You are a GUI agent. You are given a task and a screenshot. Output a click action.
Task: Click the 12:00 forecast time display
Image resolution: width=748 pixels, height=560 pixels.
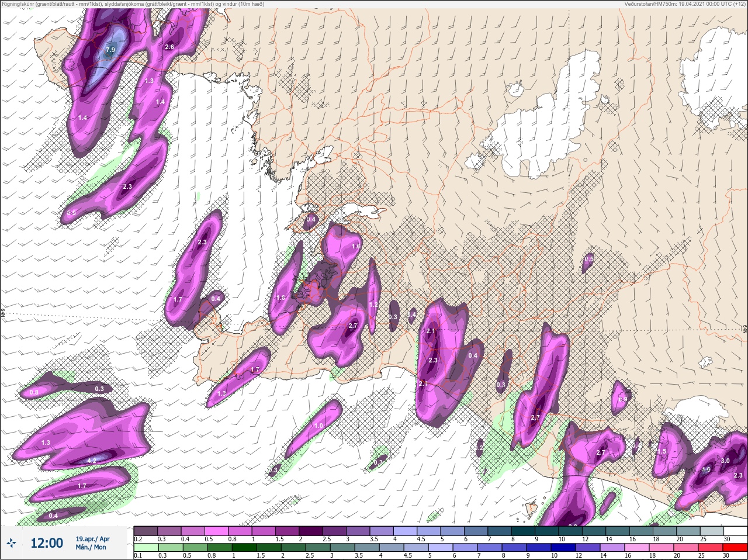(x=47, y=543)
